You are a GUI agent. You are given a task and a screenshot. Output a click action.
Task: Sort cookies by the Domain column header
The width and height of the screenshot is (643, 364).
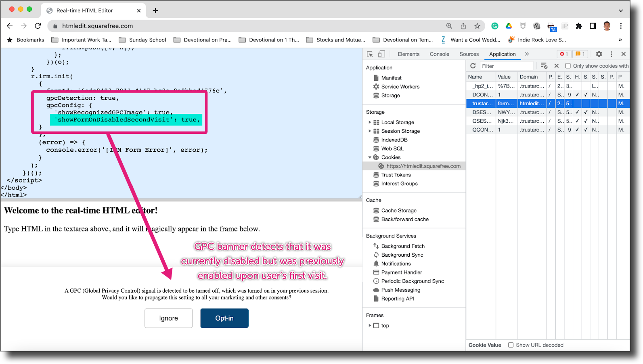[532, 77]
